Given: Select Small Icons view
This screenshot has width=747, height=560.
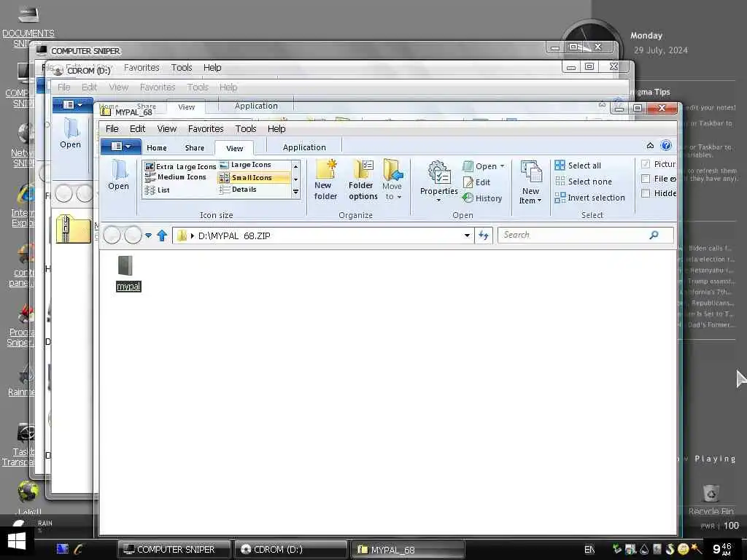Looking at the screenshot, I should (x=253, y=178).
